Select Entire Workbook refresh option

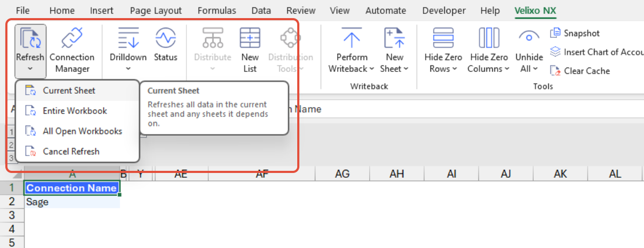(x=78, y=111)
